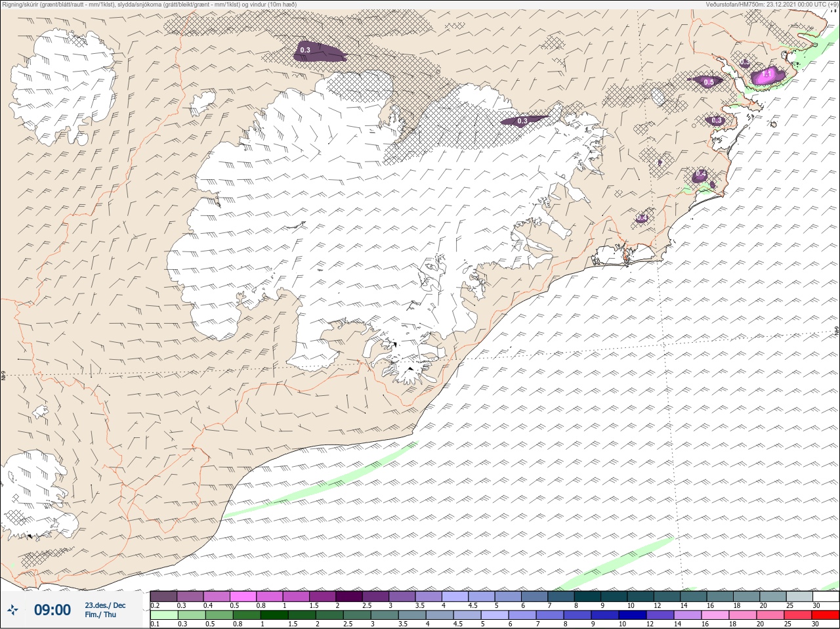Screen dimensions: 840x629
Task: Pick the lavender swatch between 4 and 4.5, upper row
Action: pyautogui.click(x=455, y=596)
